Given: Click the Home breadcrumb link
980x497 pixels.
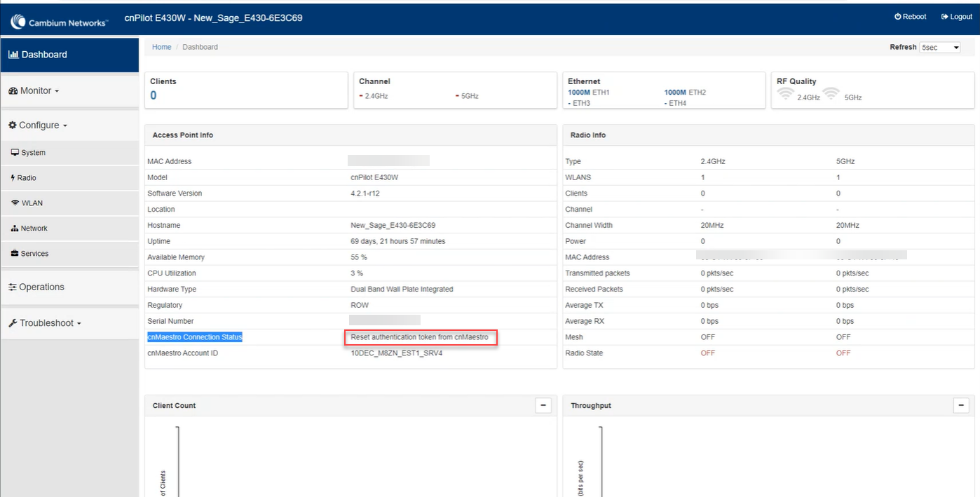Looking at the screenshot, I should [161, 47].
